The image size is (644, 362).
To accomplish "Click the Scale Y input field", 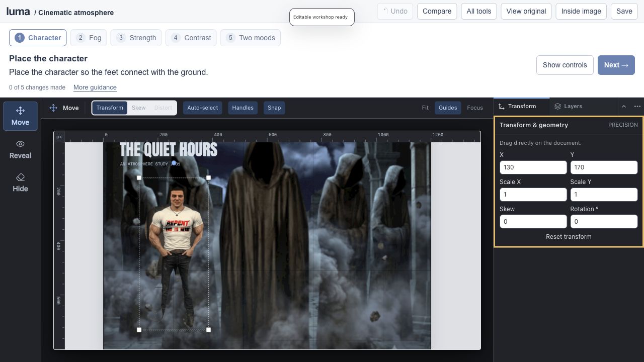I will [604, 195].
